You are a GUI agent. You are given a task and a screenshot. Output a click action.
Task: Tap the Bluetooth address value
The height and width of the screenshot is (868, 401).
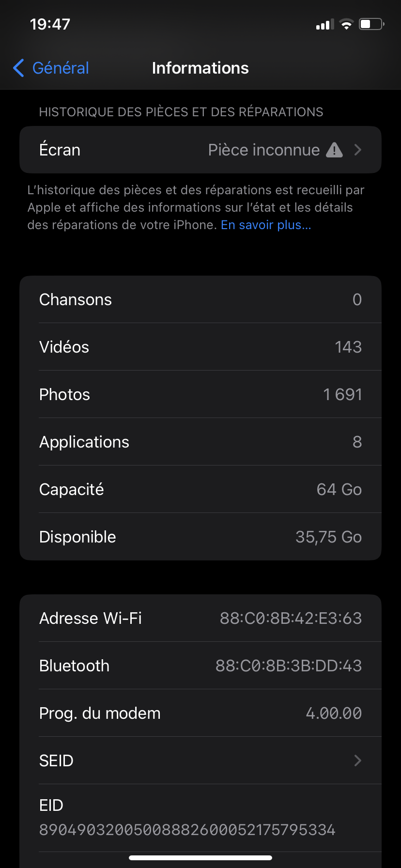click(289, 666)
